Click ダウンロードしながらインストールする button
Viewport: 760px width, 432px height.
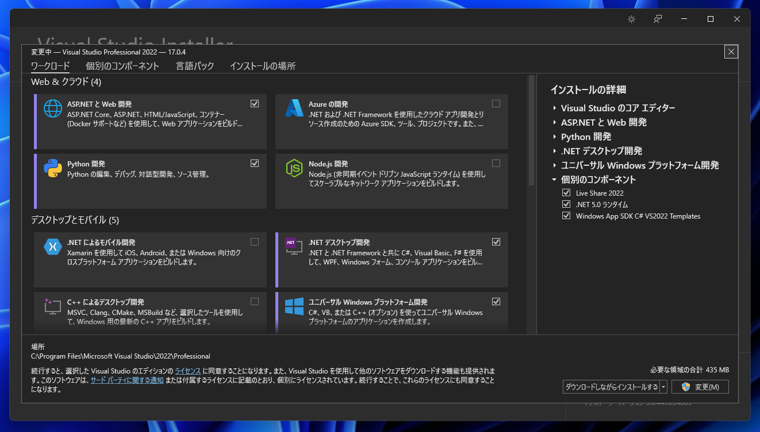611,387
